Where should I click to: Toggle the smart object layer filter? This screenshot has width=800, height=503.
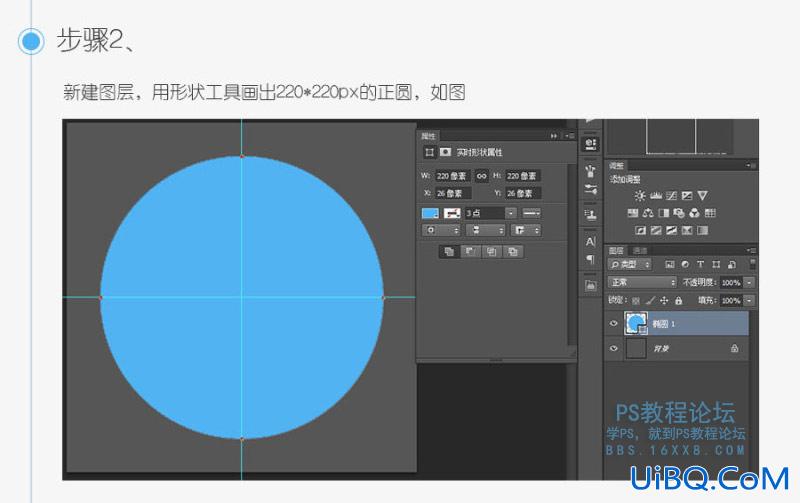(x=732, y=264)
